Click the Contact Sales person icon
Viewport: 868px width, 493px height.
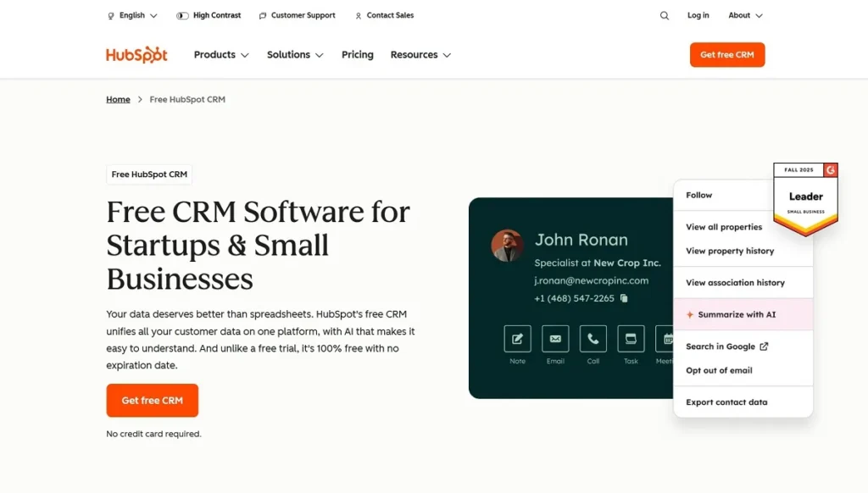tap(359, 15)
